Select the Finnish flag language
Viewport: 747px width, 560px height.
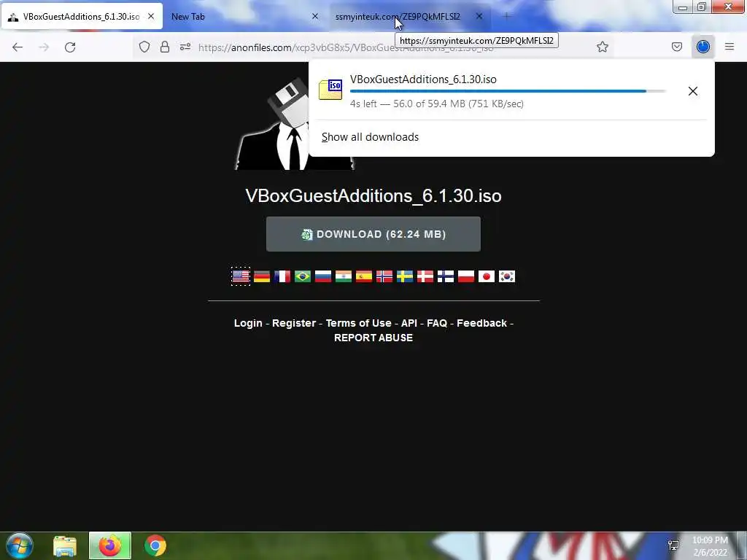click(446, 276)
